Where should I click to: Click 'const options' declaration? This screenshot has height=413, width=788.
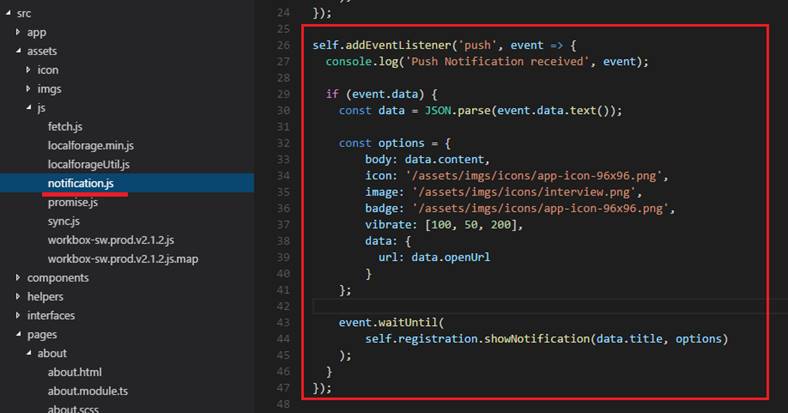coord(381,143)
